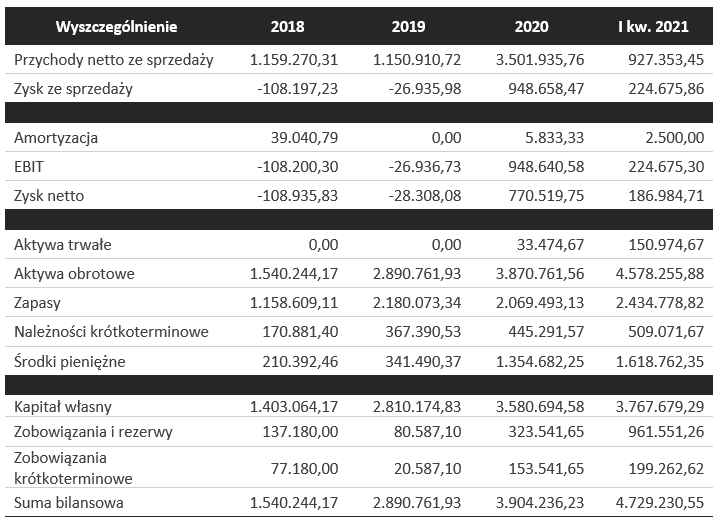Select the Przychody netto ze sprzedaży row label
The image size is (721, 525).
coord(114,60)
